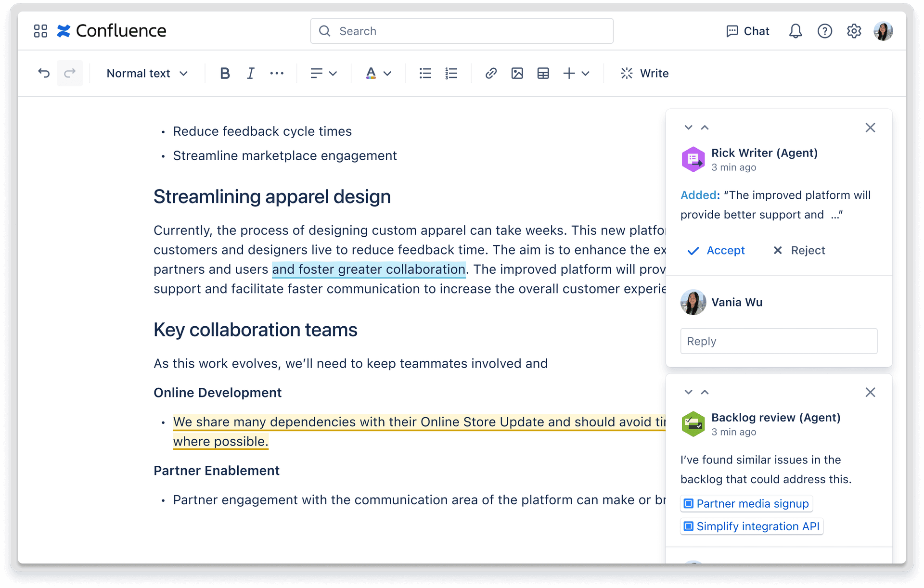
Task: Open the notifications bell
Action: [796, 31]
